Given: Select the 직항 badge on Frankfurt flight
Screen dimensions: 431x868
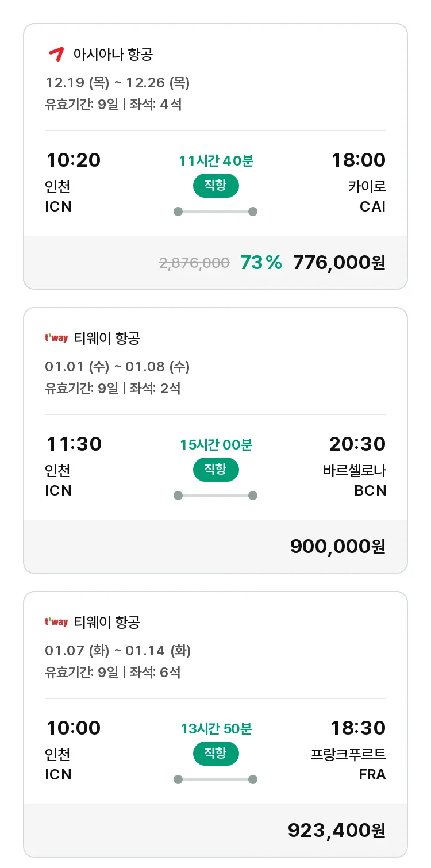Looking at the screenshot, I should 215,754.
